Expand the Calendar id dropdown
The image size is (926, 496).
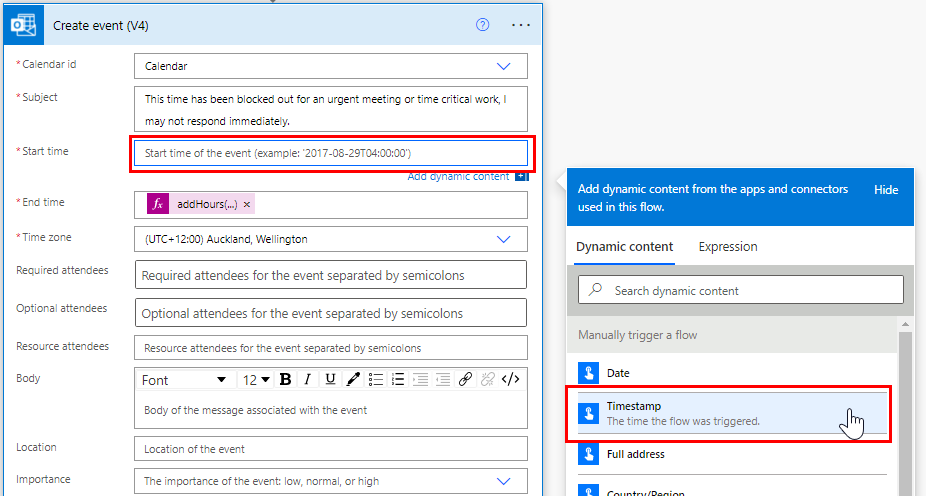click(x=504, y=66)
